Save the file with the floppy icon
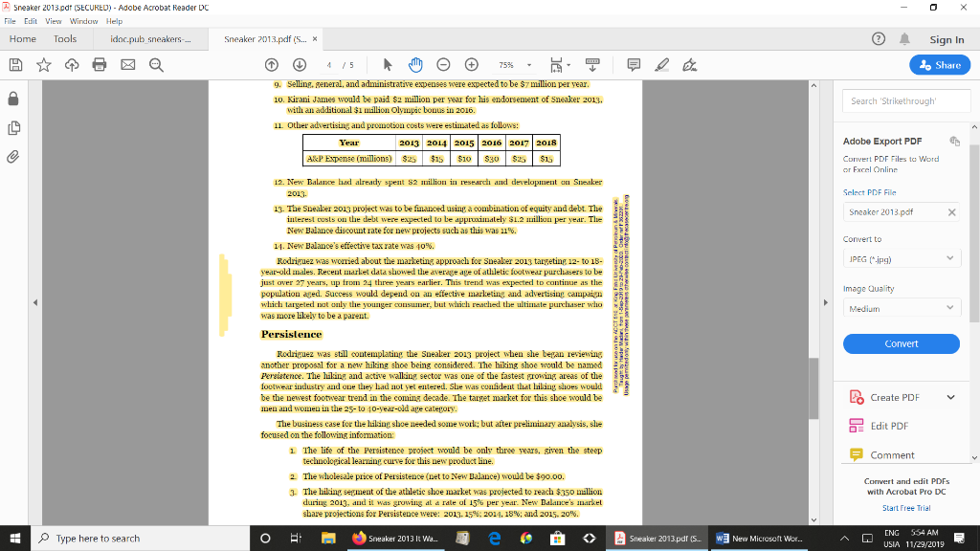980x551 pixels. click(15, 65)
